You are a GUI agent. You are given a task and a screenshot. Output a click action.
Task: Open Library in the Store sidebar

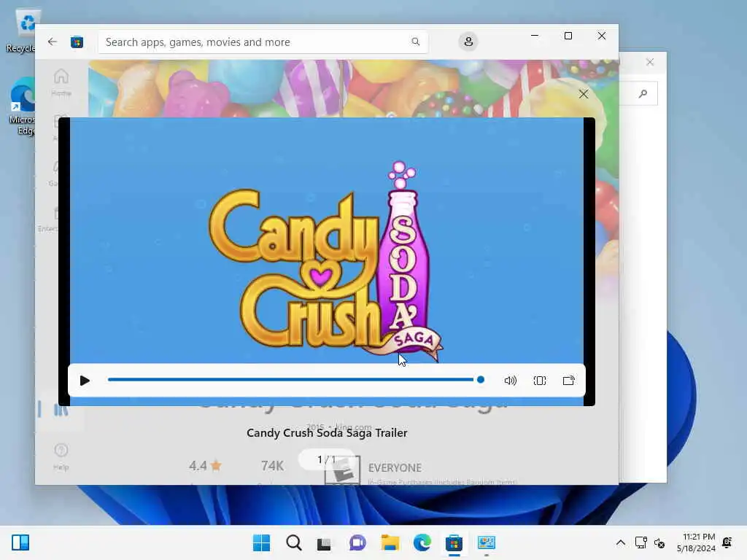point(61,410)
